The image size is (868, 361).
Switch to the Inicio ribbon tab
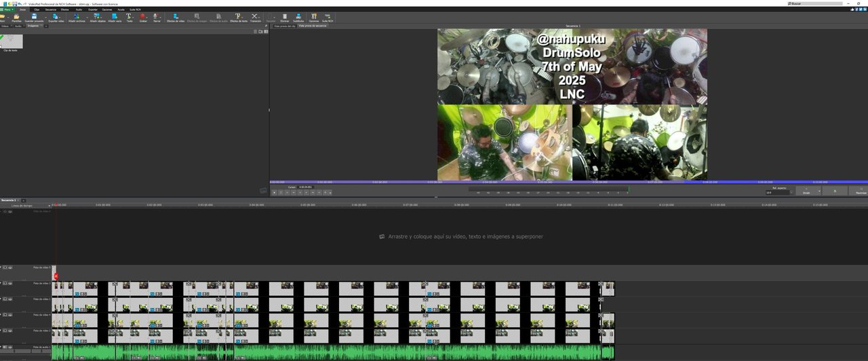(22, 9)
